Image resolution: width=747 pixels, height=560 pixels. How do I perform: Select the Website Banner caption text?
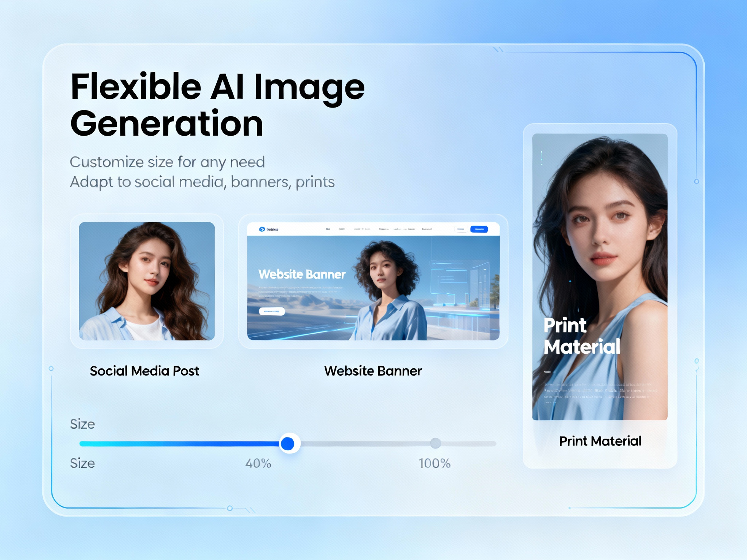372,371
